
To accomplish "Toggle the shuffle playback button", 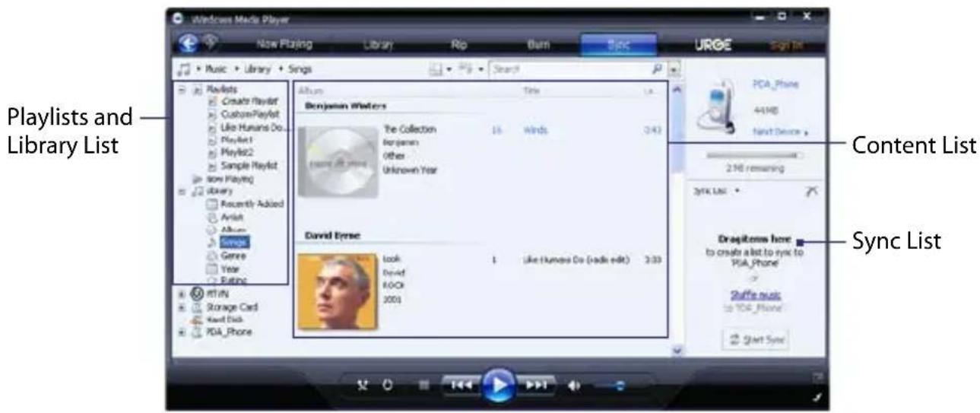I will tap(363, 386).
